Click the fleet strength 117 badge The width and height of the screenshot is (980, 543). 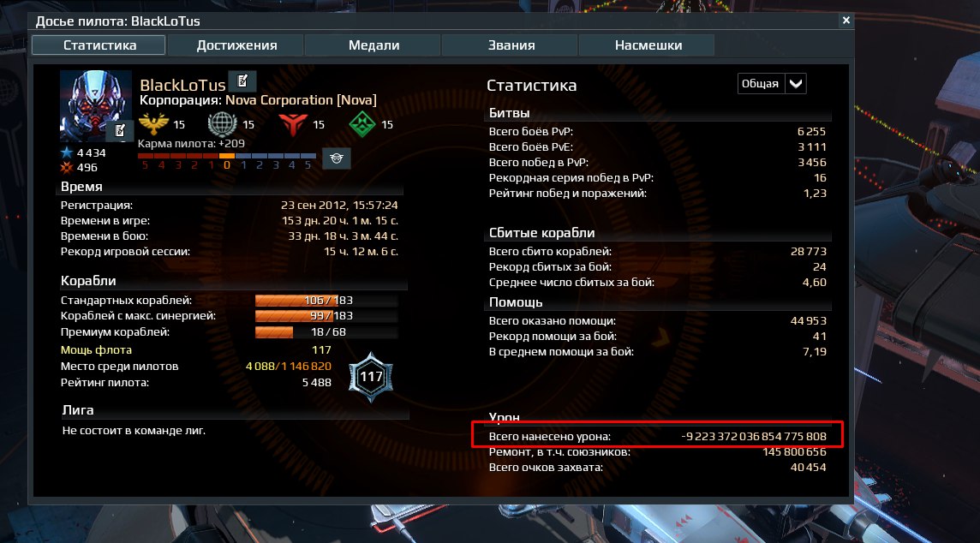pos(371,377)
